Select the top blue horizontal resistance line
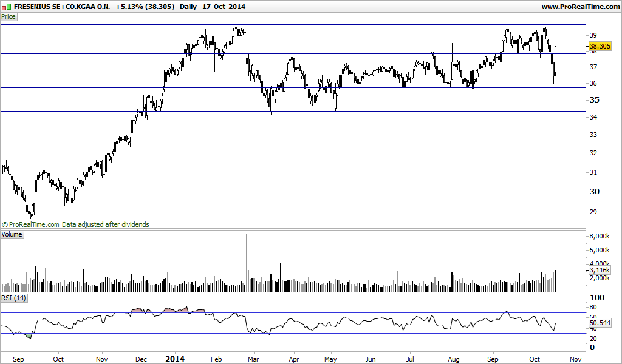 293,24
